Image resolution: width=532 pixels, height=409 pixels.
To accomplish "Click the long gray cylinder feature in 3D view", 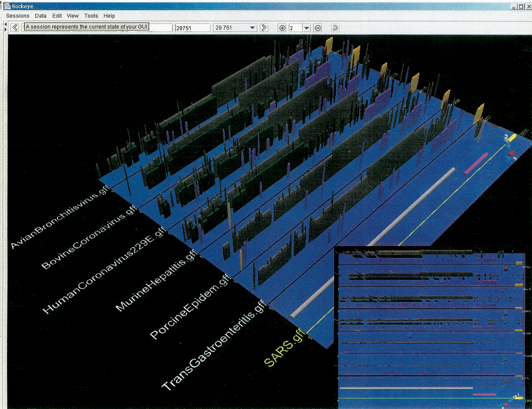I will [373, 242].
